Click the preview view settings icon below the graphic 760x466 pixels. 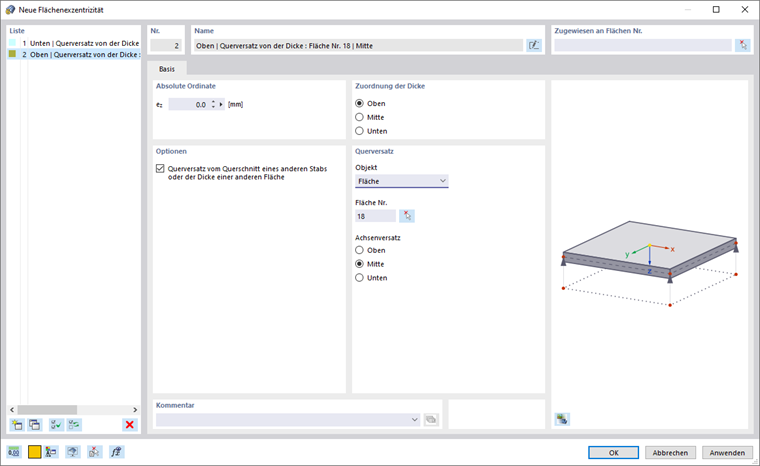coord(562,419)
